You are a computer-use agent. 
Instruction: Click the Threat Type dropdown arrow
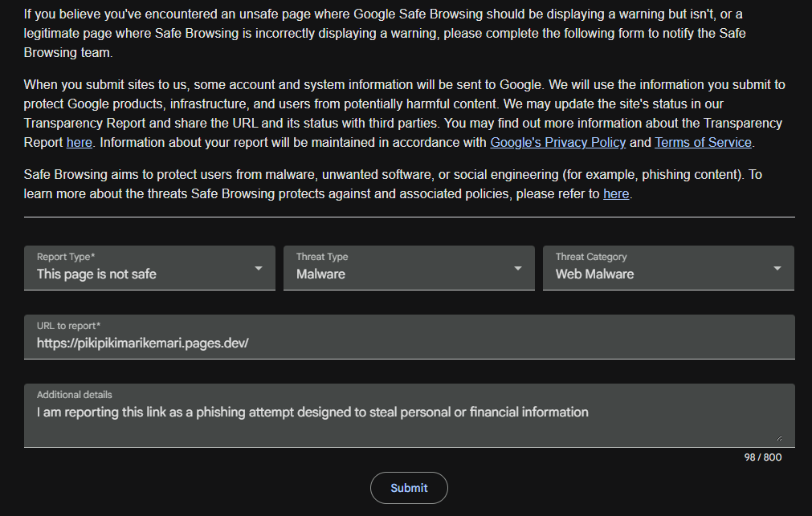(x=518, y=268)
